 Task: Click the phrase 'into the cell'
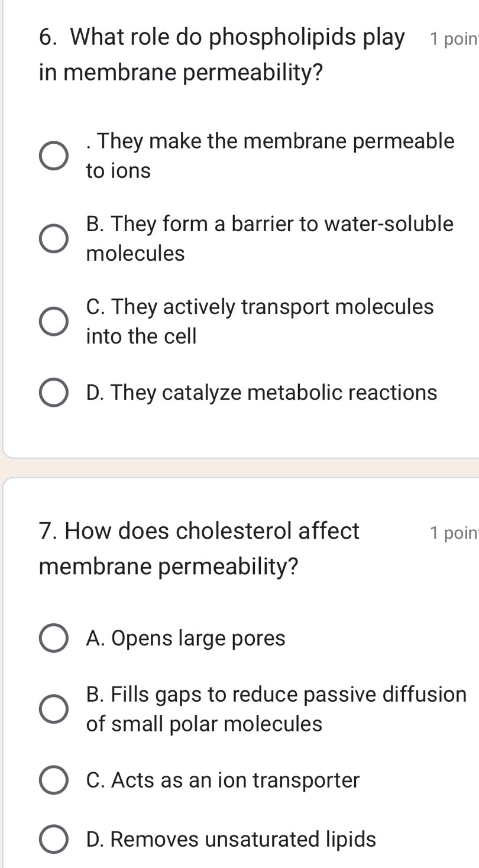(141, 335)
